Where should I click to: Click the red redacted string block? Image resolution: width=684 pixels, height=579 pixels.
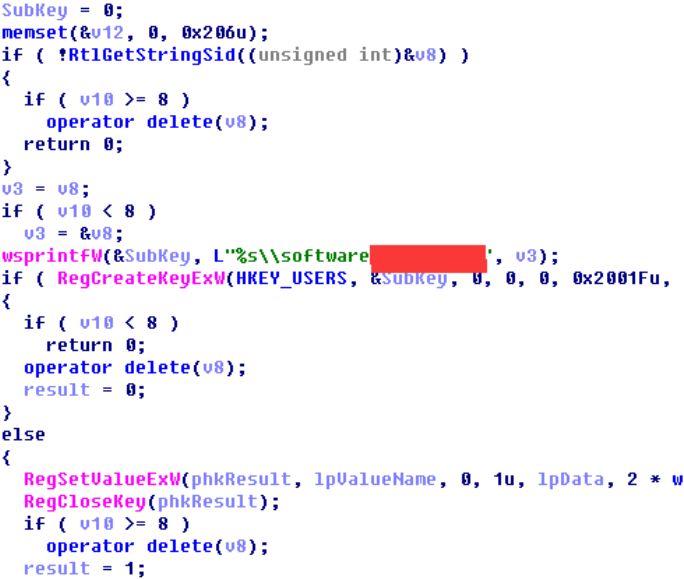click(x=428, y=259)
